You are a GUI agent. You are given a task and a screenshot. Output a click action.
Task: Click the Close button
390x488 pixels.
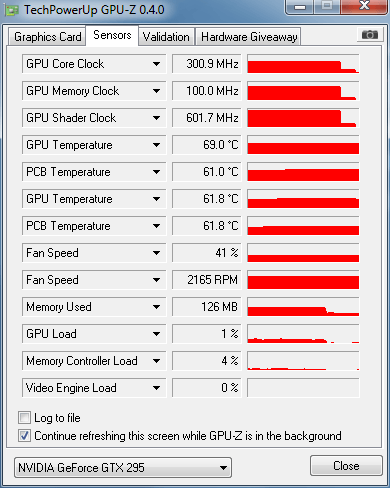(x=346, y=465)
